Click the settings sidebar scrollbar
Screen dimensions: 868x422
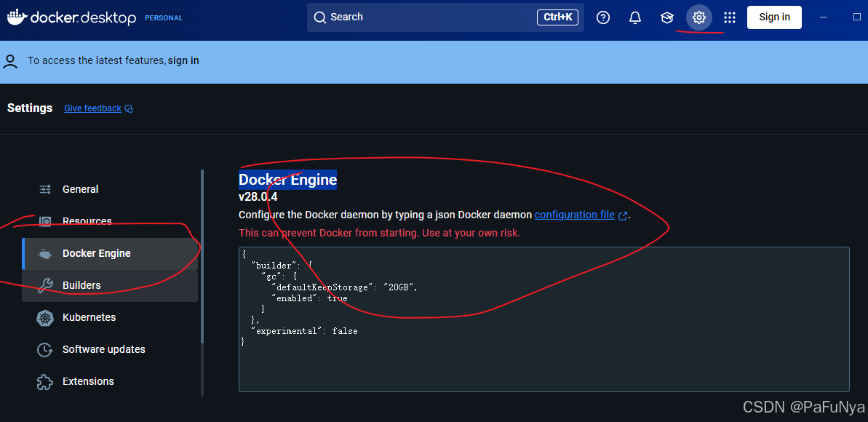tap(202, 256)
